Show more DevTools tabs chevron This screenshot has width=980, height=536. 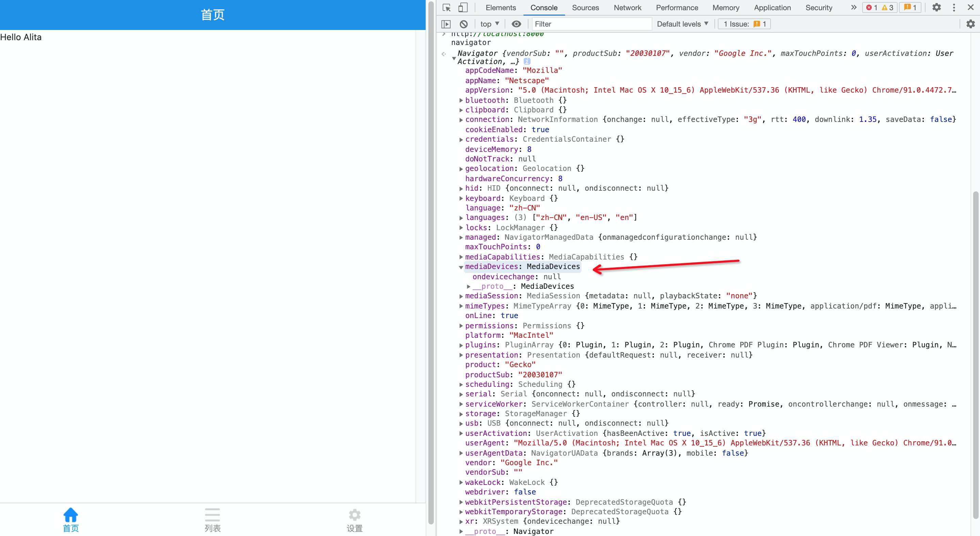pos(854,7)
